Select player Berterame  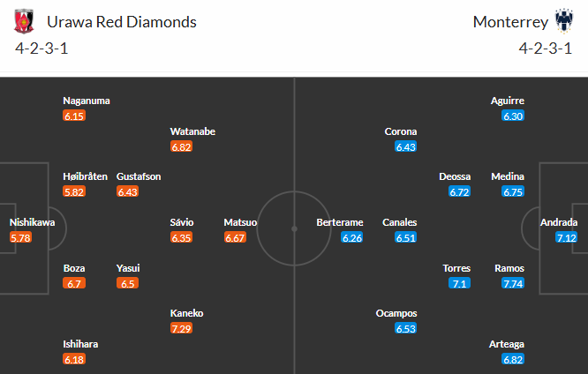340,222
